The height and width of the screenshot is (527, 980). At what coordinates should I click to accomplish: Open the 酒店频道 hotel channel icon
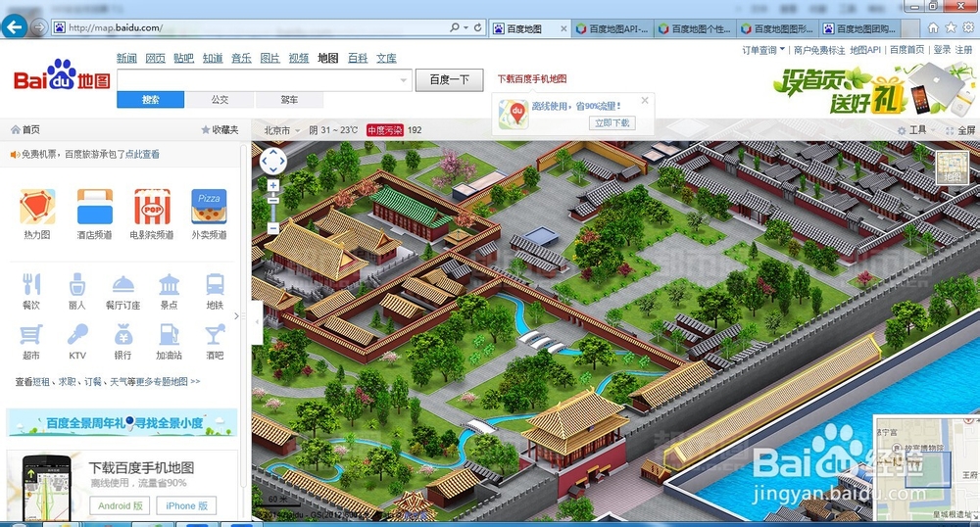(95, 207)
